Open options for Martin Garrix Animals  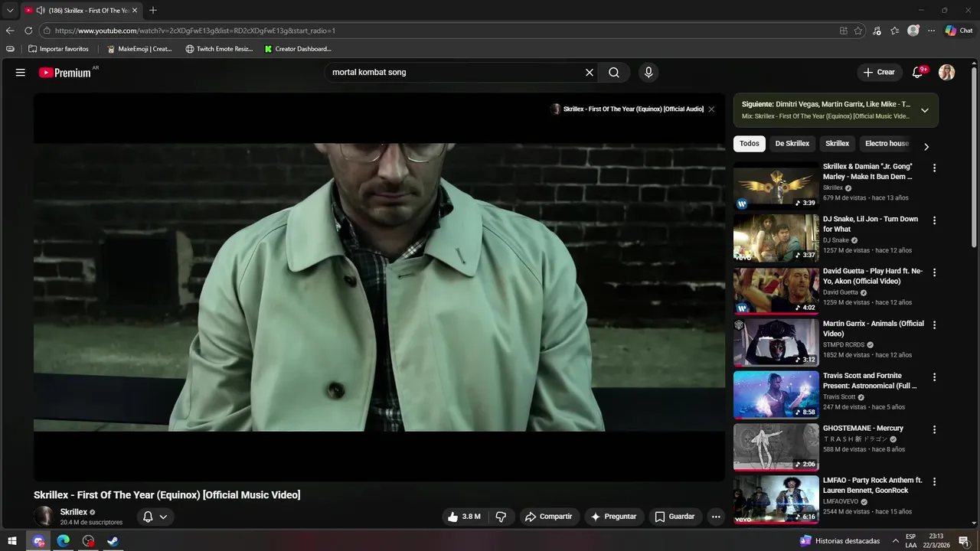pyautogui.click(x=934, y=324)
